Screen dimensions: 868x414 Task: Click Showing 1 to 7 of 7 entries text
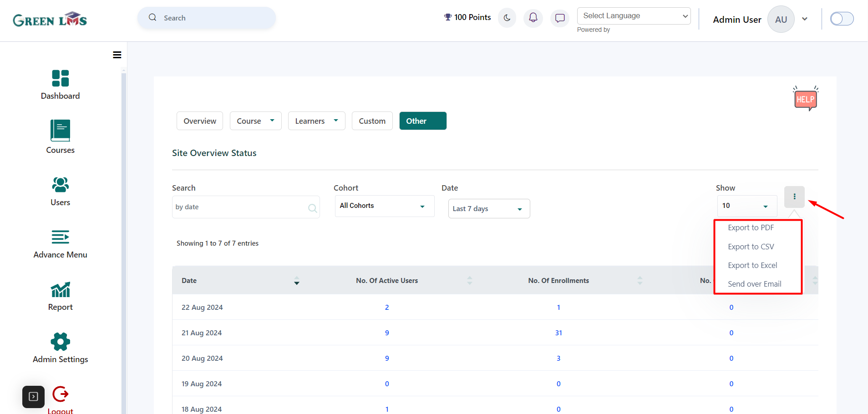click(218, 243)
